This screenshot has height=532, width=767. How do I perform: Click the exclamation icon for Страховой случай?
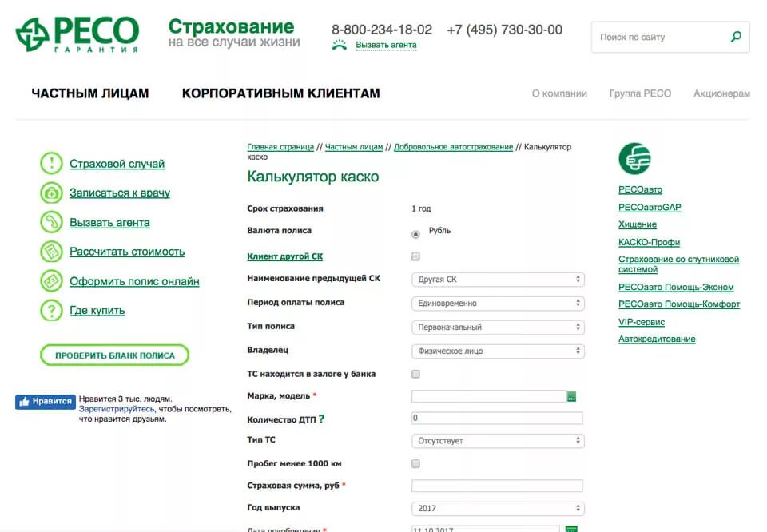51,163
